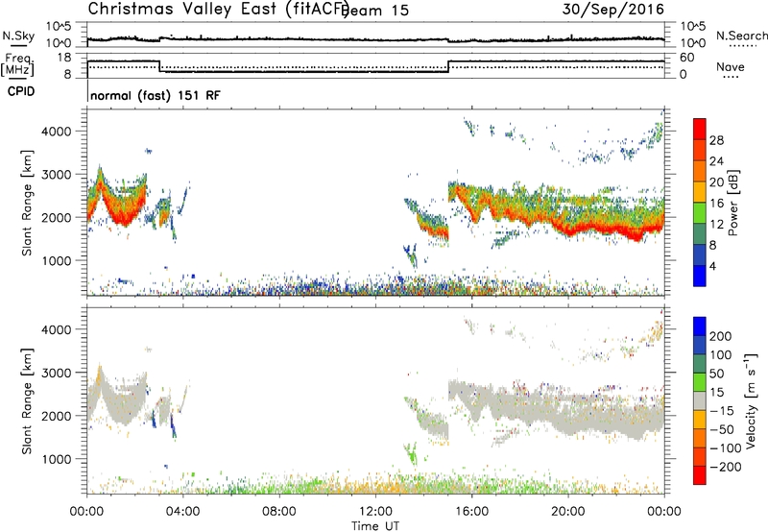This screenshot has height=532, width=768.
Task: Click the 'Time UT' axis label
Action: [x=375, y=526]
